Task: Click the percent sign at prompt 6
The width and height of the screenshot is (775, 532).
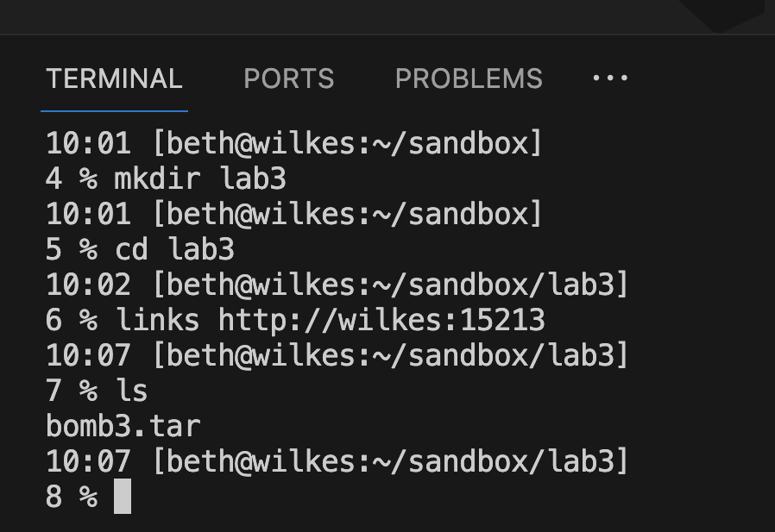Action: click(x=89, y=321)
